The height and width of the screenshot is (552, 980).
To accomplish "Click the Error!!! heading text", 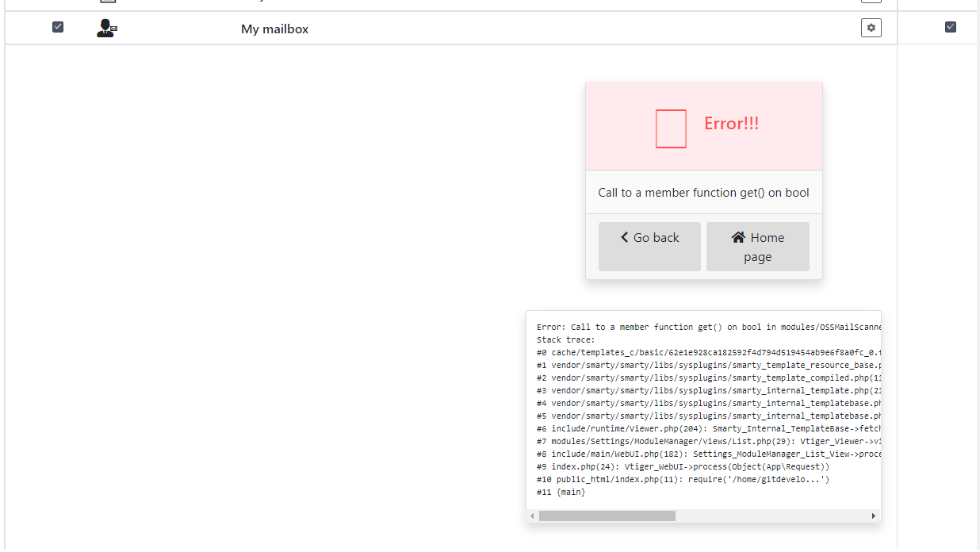I will tap(732, 124).
